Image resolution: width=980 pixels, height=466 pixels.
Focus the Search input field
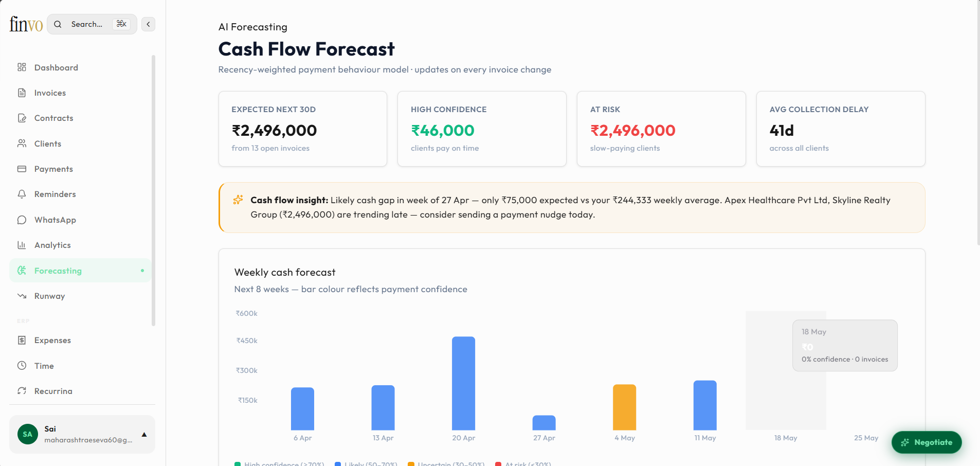[86, 24]
